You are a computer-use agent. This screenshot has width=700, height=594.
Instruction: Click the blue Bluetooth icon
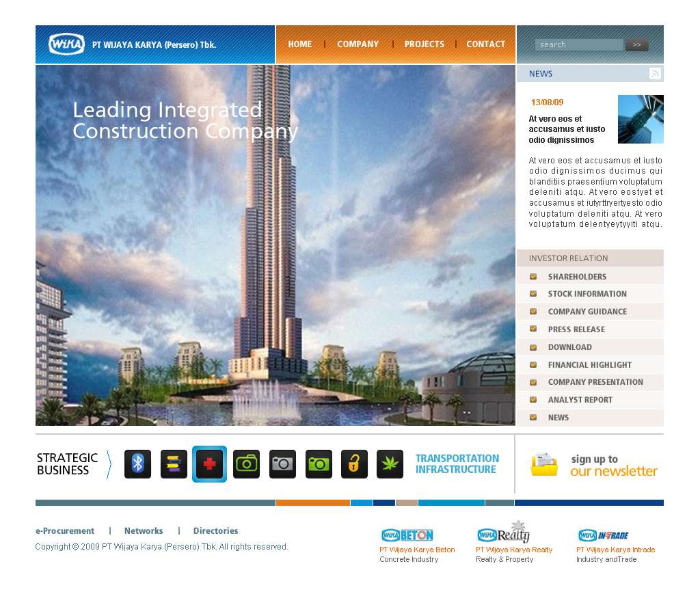137,464
